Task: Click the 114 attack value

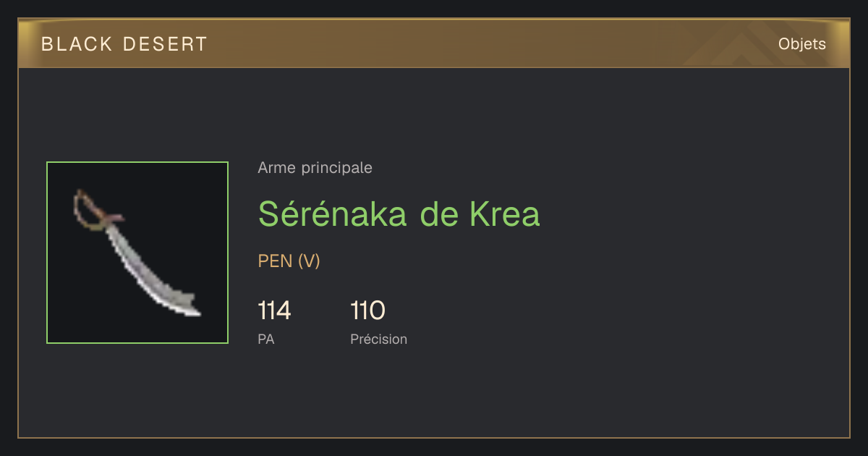Action: (275, 311)
